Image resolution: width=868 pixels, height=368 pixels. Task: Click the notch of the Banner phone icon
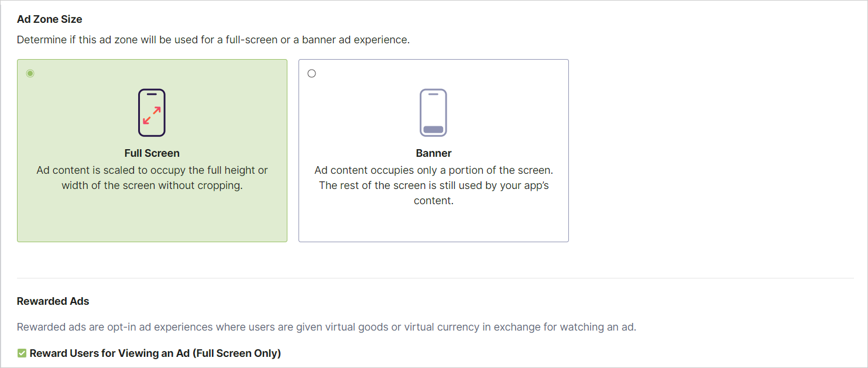click(x=433, y=94)
